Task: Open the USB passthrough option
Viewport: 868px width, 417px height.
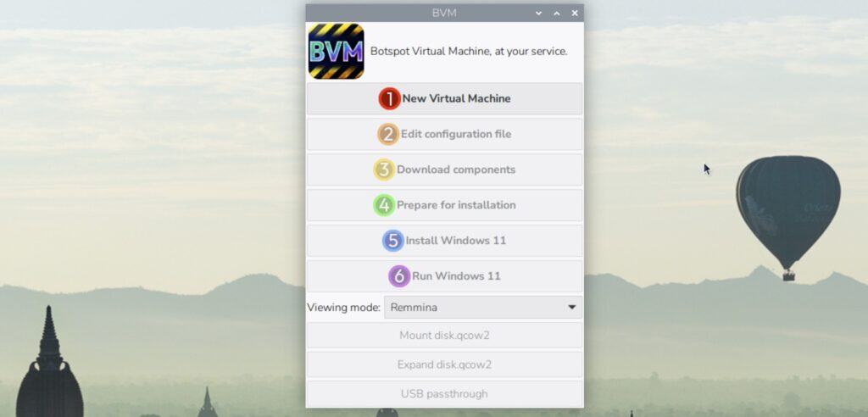Action: click(444, 394)
